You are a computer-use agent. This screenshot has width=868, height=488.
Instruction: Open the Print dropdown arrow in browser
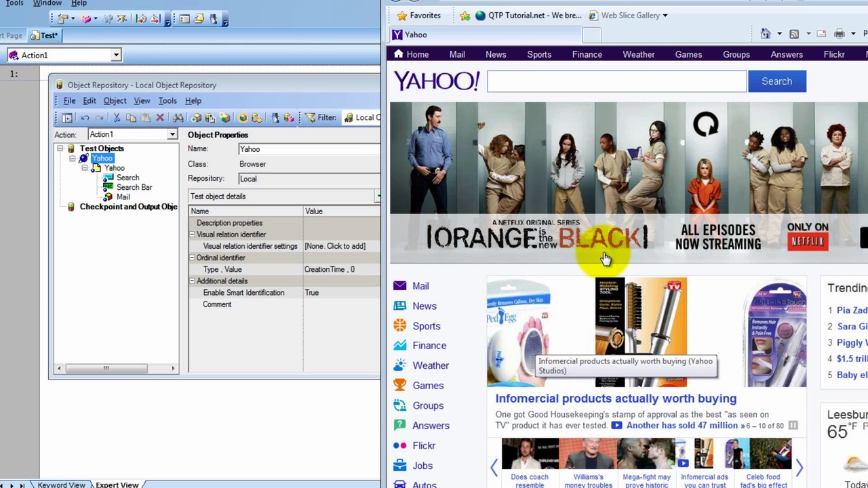pos(853,34)
